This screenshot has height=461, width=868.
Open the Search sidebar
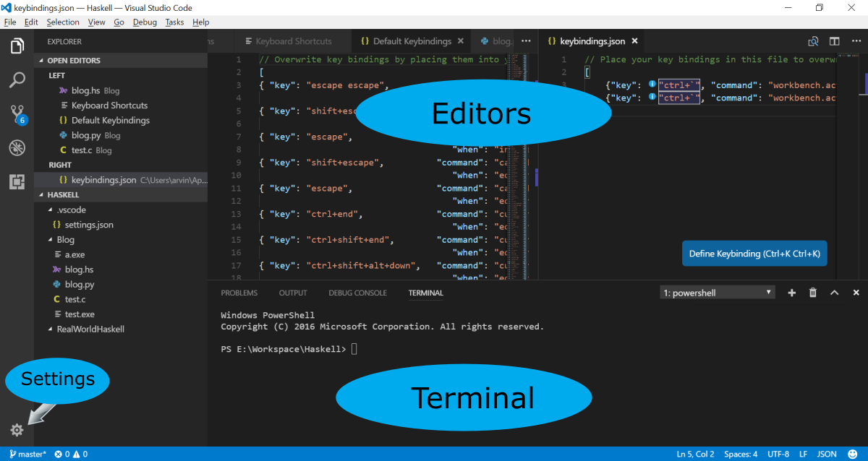pos(16,79)
